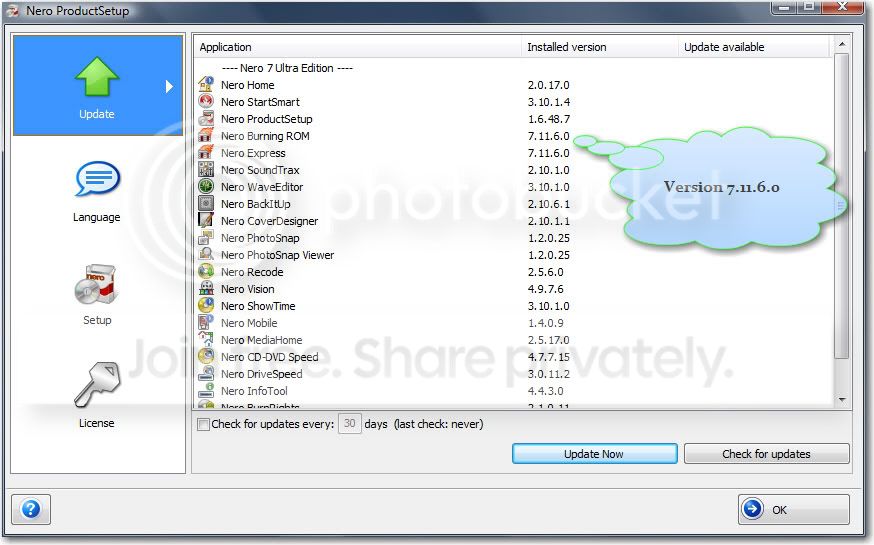This screenshot has width=874, height=545.
Task: Click the Nero InfoTool icon
Action: [x=206, y=391]
